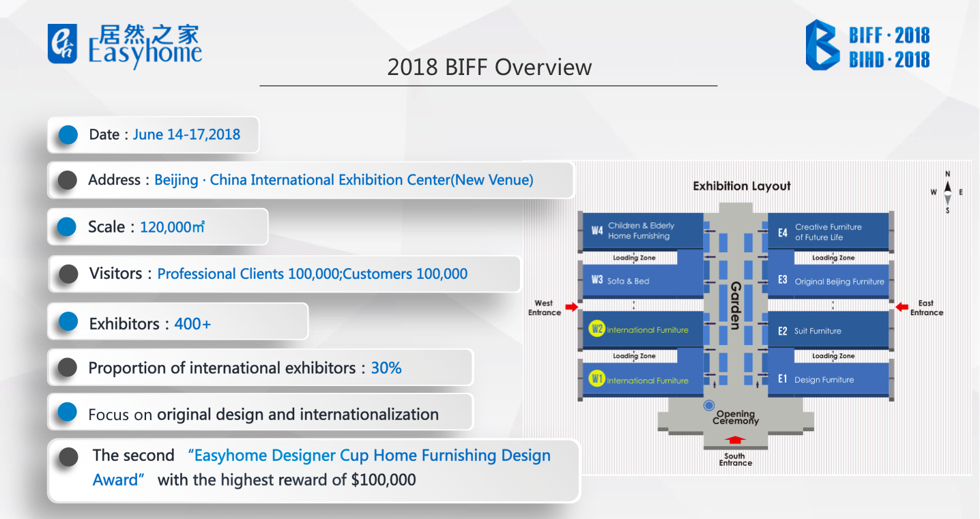The width and height of the screenshot is (980, 519).
Task: Select the "400+" exhibitors value
Action: click(192, 324)
